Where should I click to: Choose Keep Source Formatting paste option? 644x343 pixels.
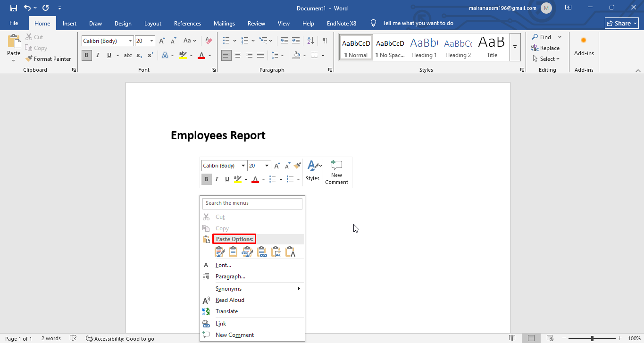tap(219, 252)
